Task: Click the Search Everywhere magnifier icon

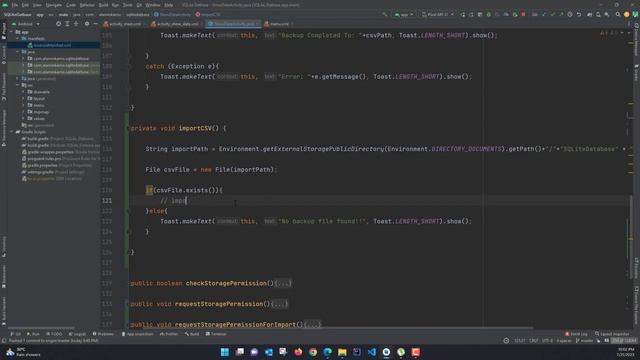Action: pos(618,15)
